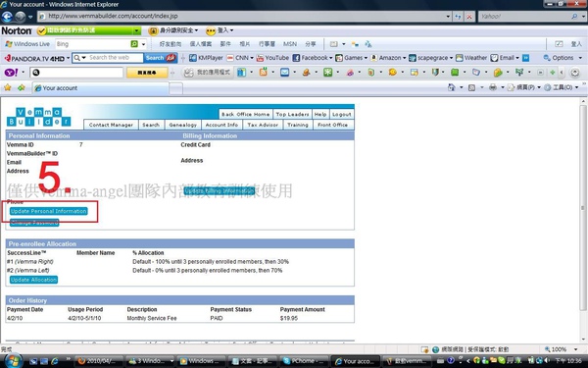Click the Add to Favorites star-plus icon
The height and width of the screenshot is (368, 588).
click(x=21, y=87)
